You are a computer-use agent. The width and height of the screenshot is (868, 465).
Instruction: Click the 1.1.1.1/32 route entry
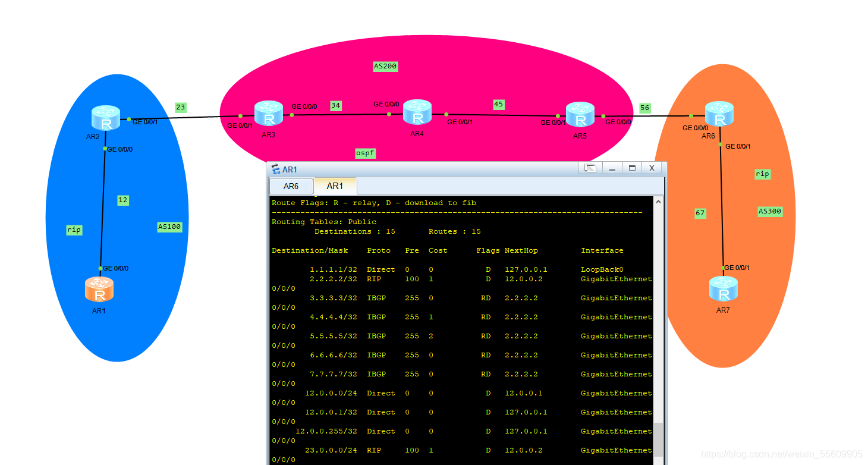pyautogui.click(x=462, y=269)
